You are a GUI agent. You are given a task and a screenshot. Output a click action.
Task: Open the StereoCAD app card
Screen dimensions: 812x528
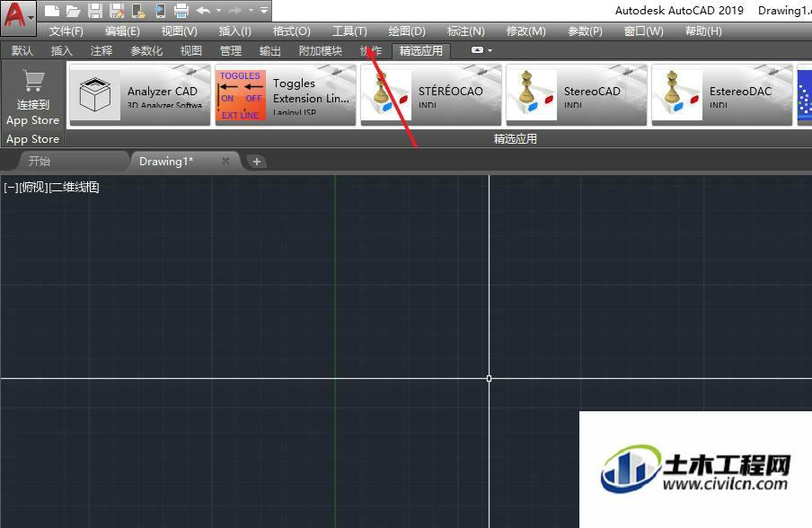tap(577, 94)
